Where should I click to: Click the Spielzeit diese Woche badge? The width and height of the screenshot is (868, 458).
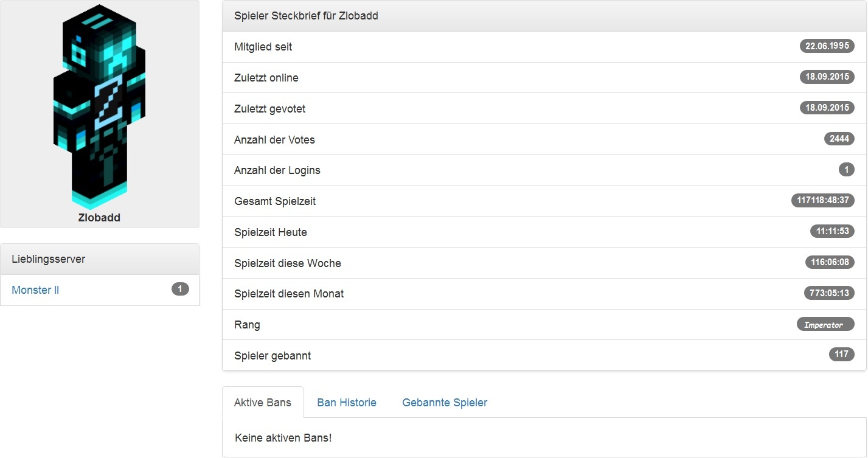point(829,263)
